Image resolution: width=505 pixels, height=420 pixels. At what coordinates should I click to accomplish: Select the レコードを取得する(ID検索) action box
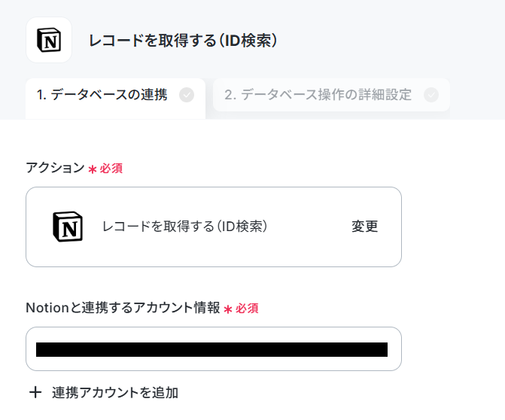click(214, 227)
